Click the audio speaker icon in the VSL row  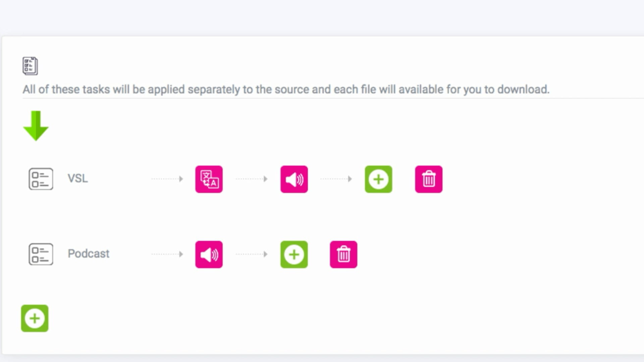(x=294, y=179)
